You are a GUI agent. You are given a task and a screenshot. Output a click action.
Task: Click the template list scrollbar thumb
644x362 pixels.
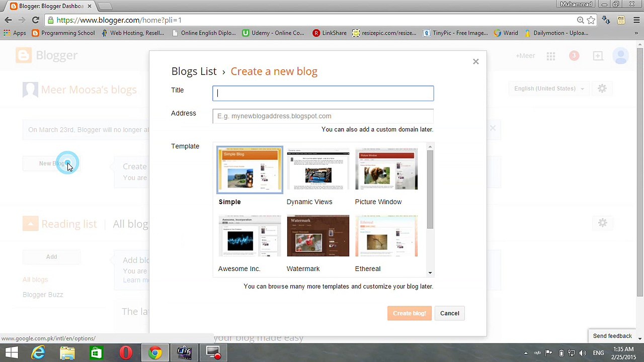pos(430,190)
